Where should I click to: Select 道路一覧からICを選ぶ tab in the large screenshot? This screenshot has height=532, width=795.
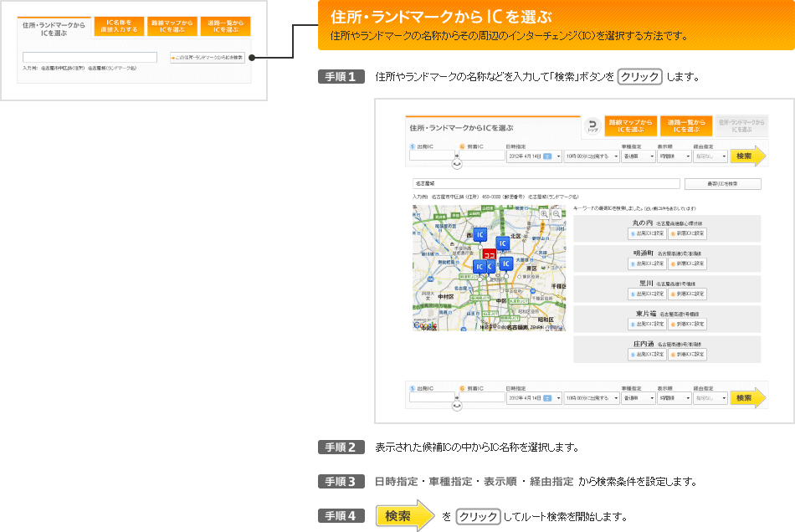(686, 126)
